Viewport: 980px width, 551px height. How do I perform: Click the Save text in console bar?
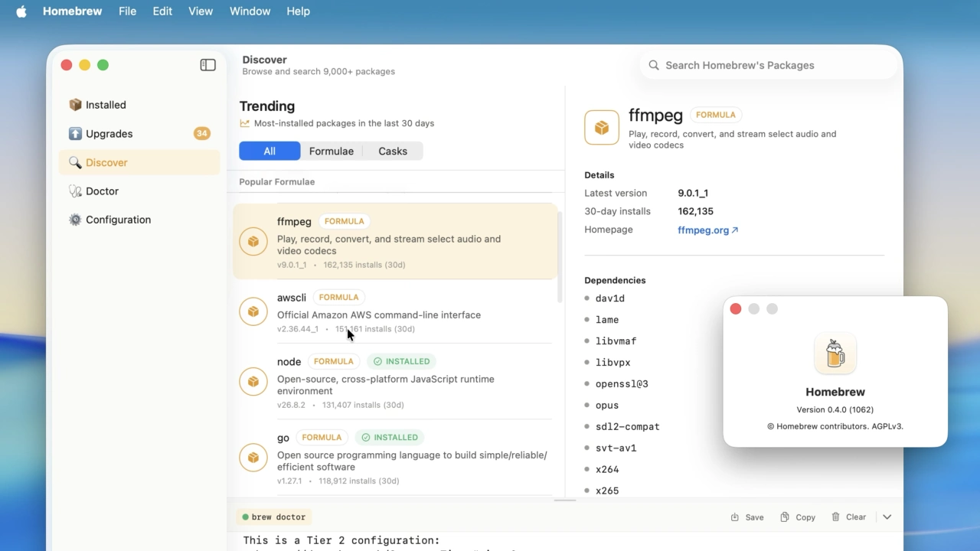[x=755, y=517]
